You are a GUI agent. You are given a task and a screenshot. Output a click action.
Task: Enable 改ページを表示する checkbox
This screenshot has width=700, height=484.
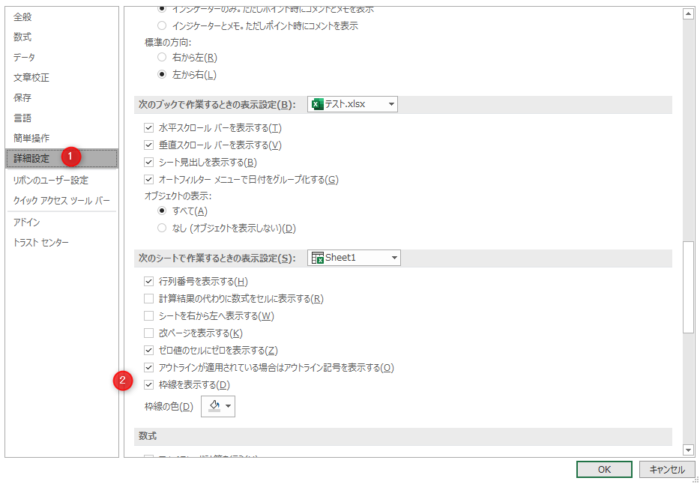[150, 333]
